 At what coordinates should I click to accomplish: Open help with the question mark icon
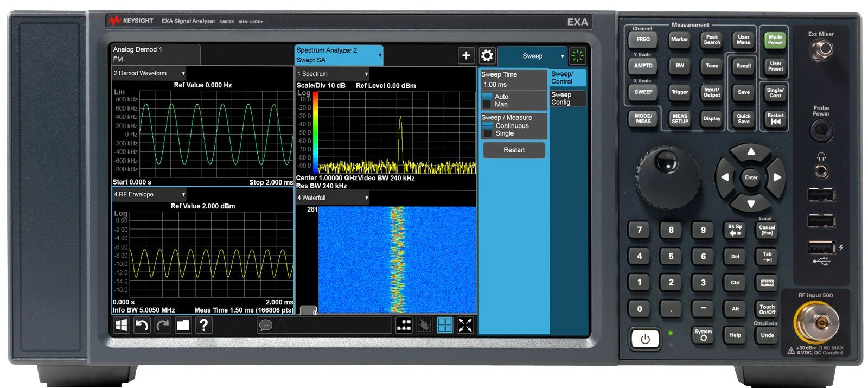click(203, 325)
